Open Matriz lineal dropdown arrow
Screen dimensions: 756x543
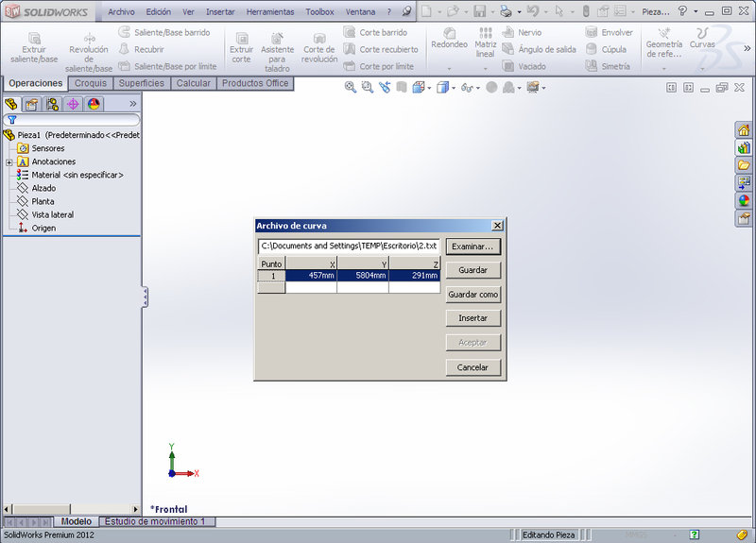pos(485,69)
